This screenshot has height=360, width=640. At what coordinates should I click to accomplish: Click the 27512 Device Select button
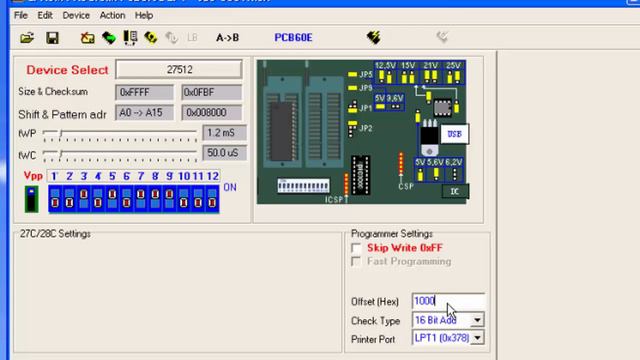[x=179, y=69]
